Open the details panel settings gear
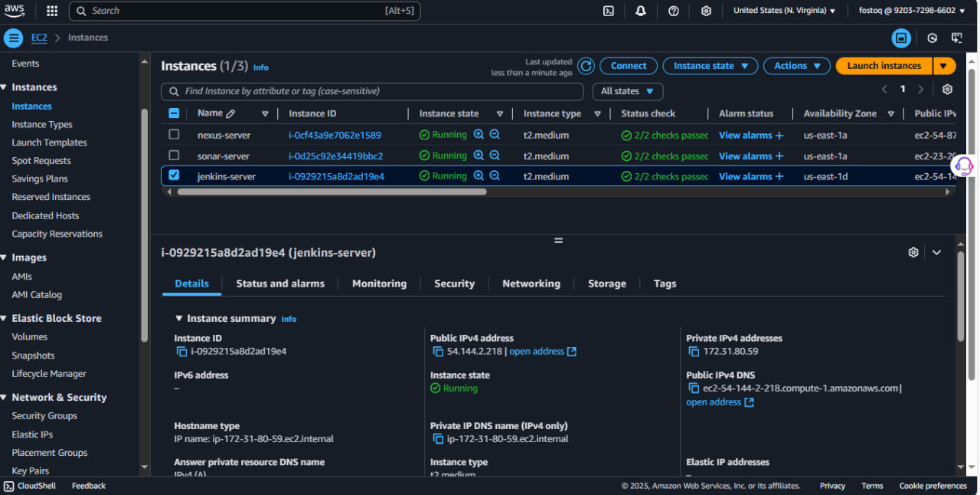 click(913, 252)
